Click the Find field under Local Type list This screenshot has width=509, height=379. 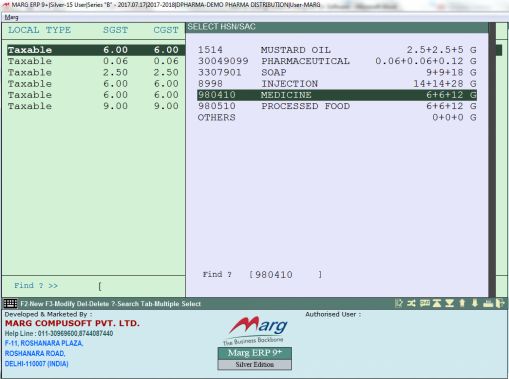pos(141,286)
